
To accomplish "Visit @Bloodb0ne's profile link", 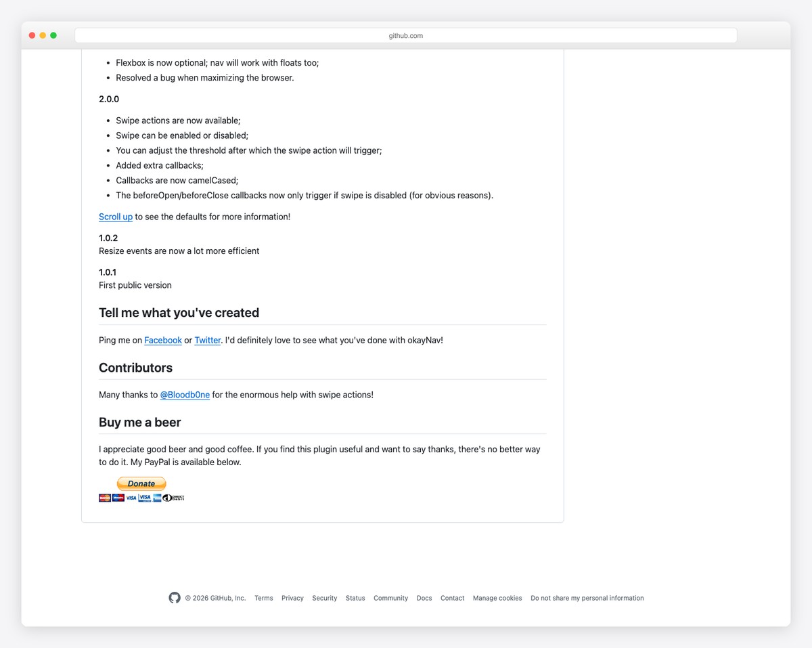I will point(185,395).
